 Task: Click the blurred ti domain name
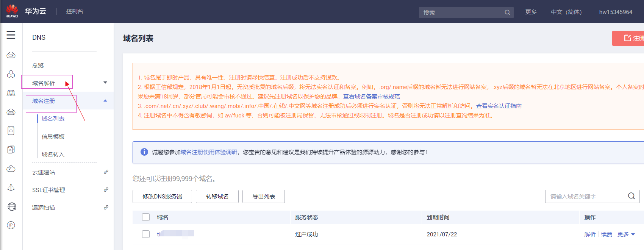point(175,234)
